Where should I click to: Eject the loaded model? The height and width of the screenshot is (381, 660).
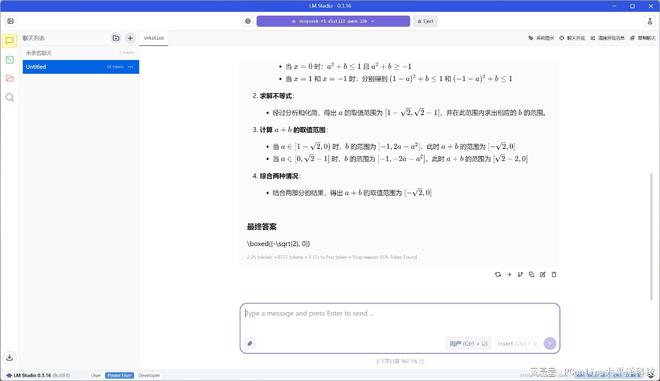tap(426, 21)
